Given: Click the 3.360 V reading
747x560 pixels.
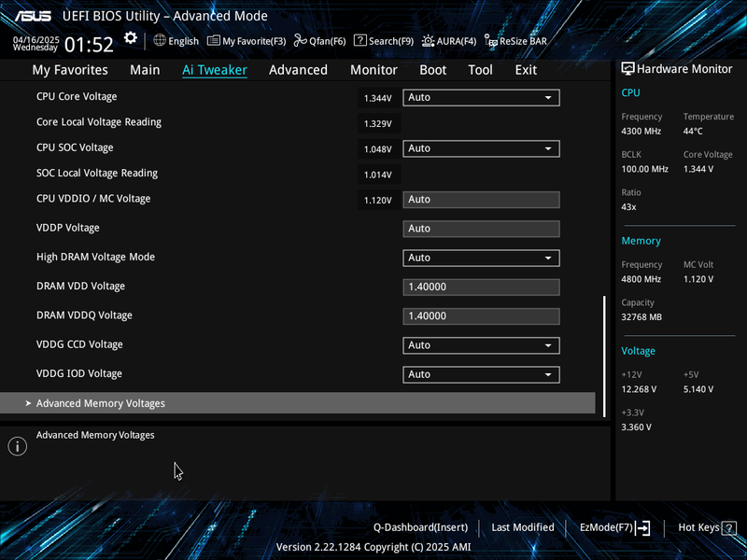Looking at the screenshot, I should [x=636, y=427].
